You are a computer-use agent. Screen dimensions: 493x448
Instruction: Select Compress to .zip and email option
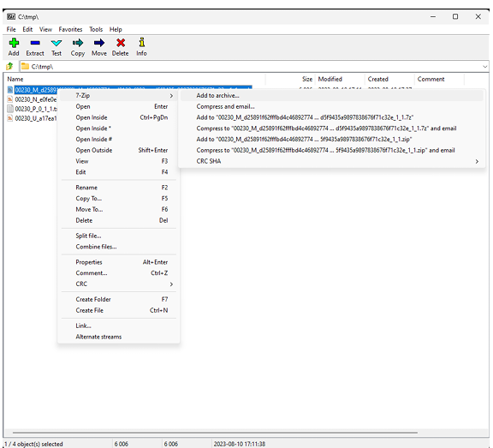tap(332, 151)
